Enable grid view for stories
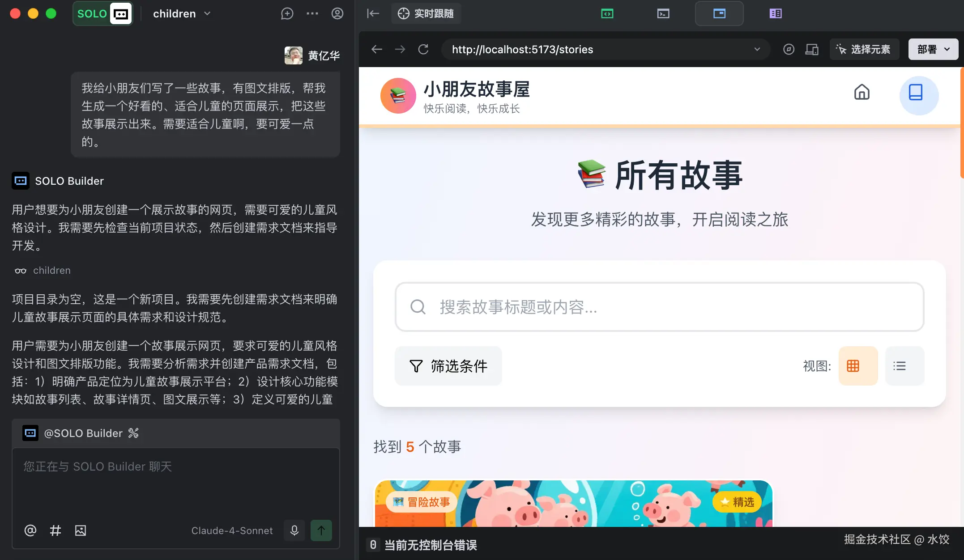964x560 pixels. point(857,366)
